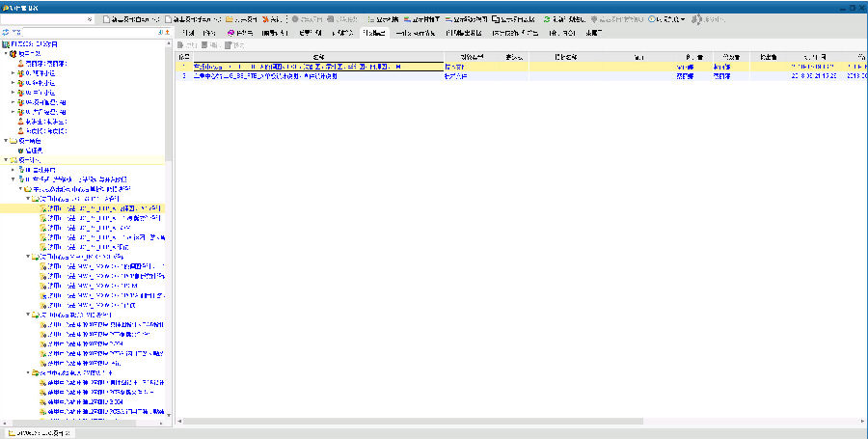Select the tree entry with the green gear icon
The image size is (868, 439).
[x=30, y=151]
